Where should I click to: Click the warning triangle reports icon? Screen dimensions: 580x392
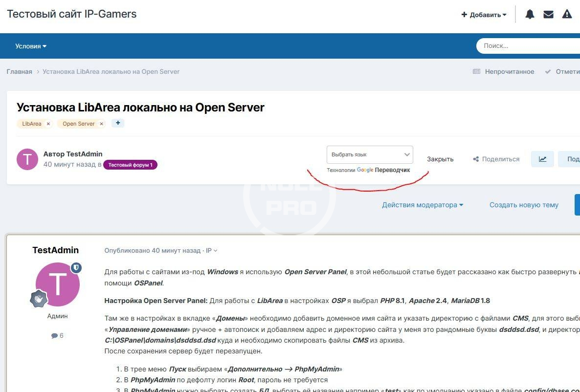coord(567,15)
